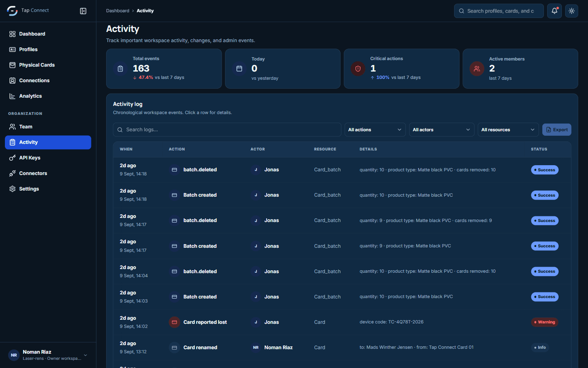The width and height of the screenshot is (588, 368).
Task: Click the Critical actions shield icon
Action: pos(358,69)
